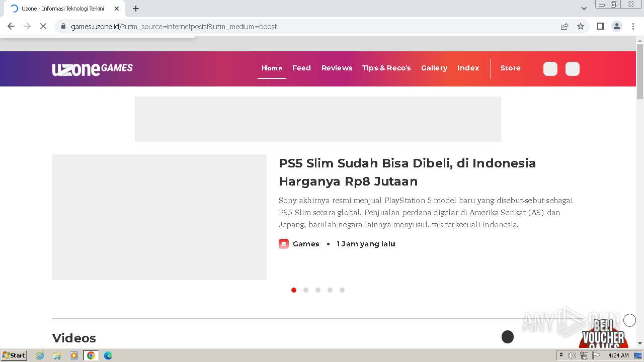The image size is (644, 362).
Task: Open the tab search dropdown arrow
Action: point(584,9)
